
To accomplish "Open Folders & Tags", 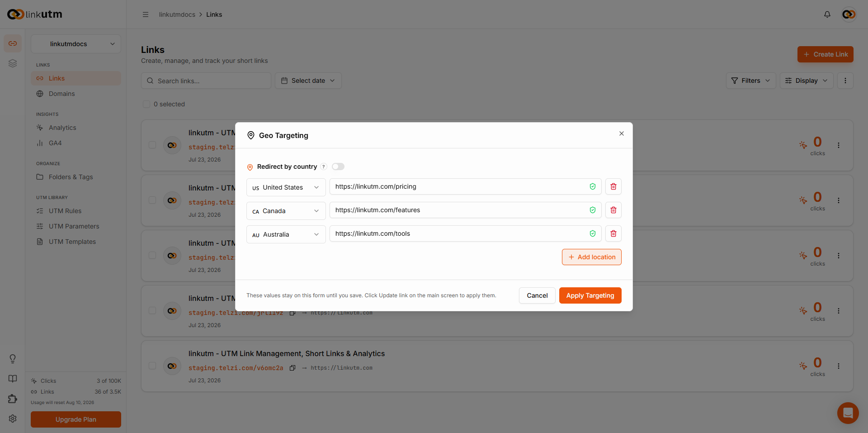I will coord(76,177).
